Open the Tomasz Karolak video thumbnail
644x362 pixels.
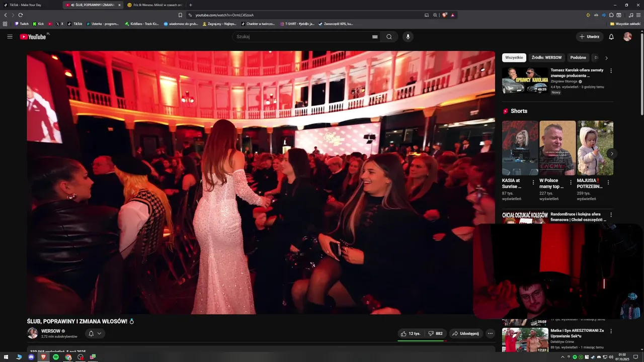(x=525, y=80)
